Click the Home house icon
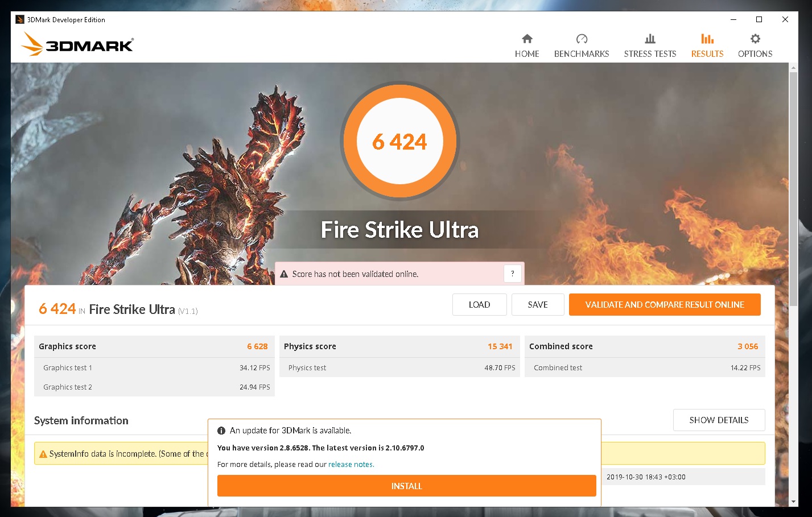 coord(527,39)
